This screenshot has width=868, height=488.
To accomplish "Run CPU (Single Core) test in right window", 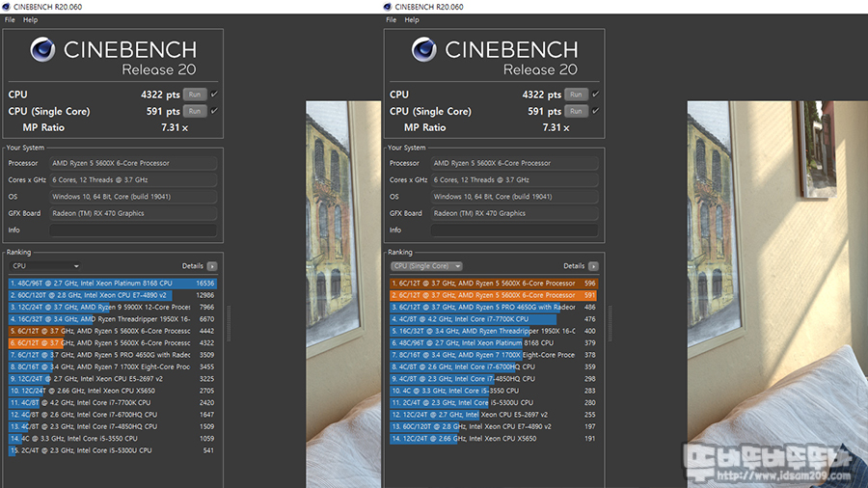I will tap(576, 111).
